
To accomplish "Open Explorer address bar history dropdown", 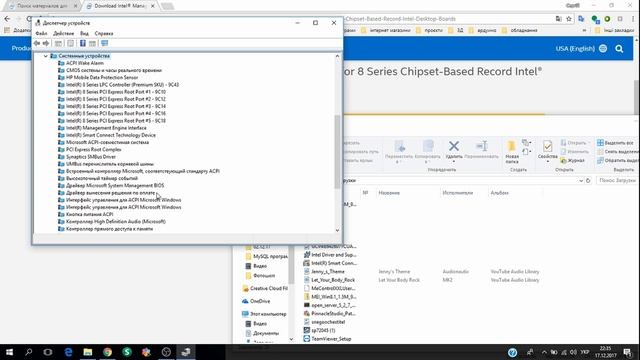I will [581, 180].
